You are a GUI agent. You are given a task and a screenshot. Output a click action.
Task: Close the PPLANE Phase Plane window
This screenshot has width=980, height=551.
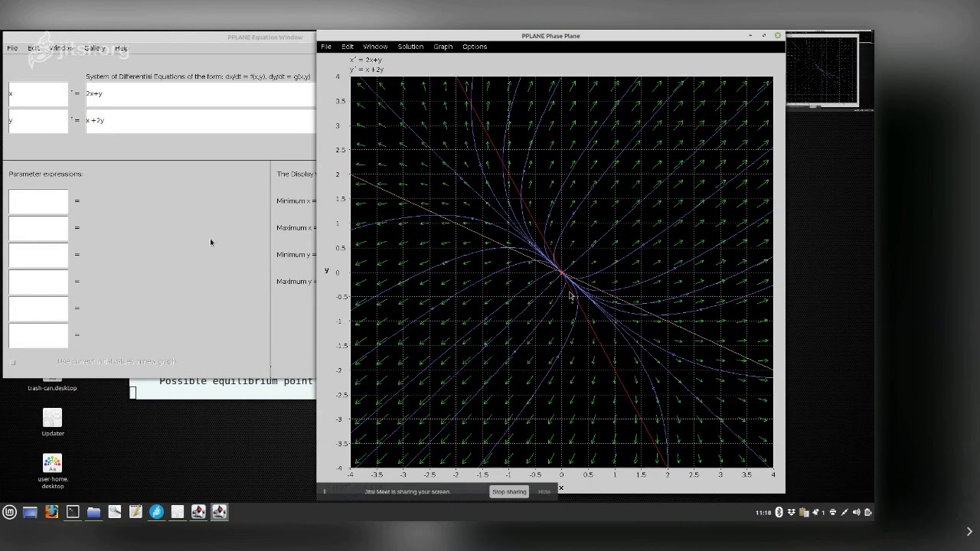pyautogui.click(x=778, y=35)
